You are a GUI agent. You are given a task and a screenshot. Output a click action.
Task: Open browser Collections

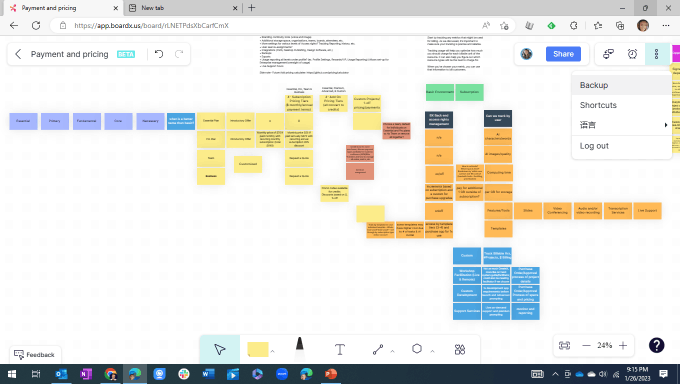620,26
